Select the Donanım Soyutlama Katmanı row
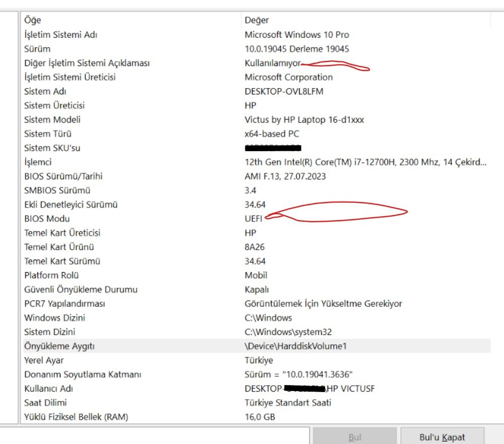 tap(83, 374)
